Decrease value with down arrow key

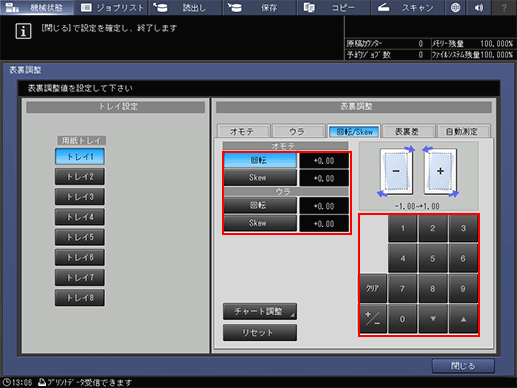pyautogui.click(x=433, y=319)
